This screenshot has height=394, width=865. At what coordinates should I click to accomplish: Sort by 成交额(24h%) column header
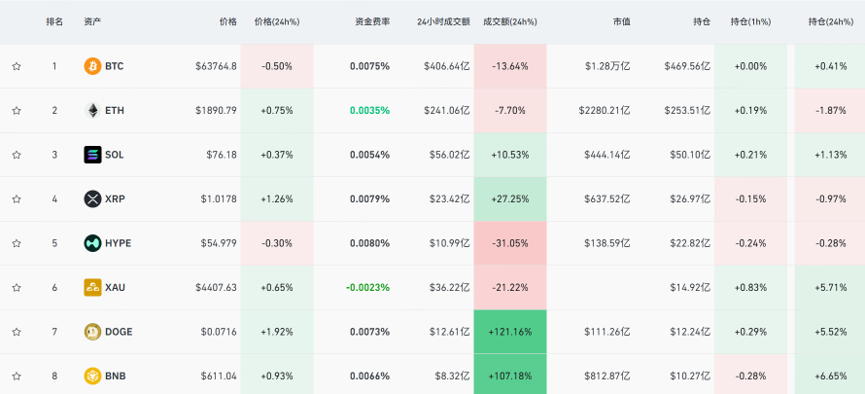coord(510,22)
